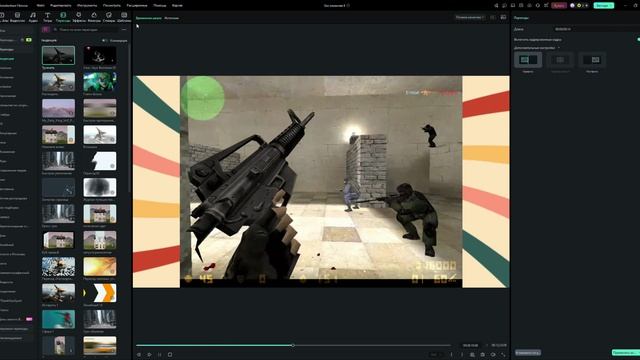Toggle the green switch in the Transitions properties panel

coord(638,40)
